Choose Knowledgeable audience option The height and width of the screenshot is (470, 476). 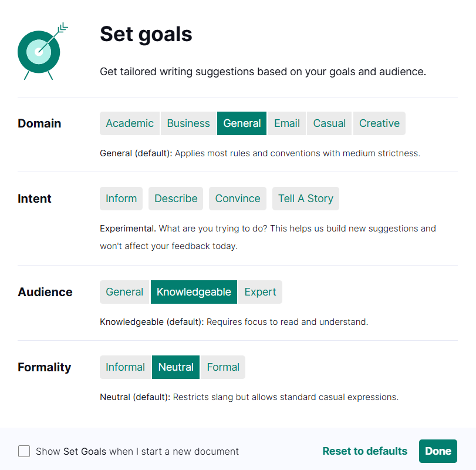[x=194, y=292]
